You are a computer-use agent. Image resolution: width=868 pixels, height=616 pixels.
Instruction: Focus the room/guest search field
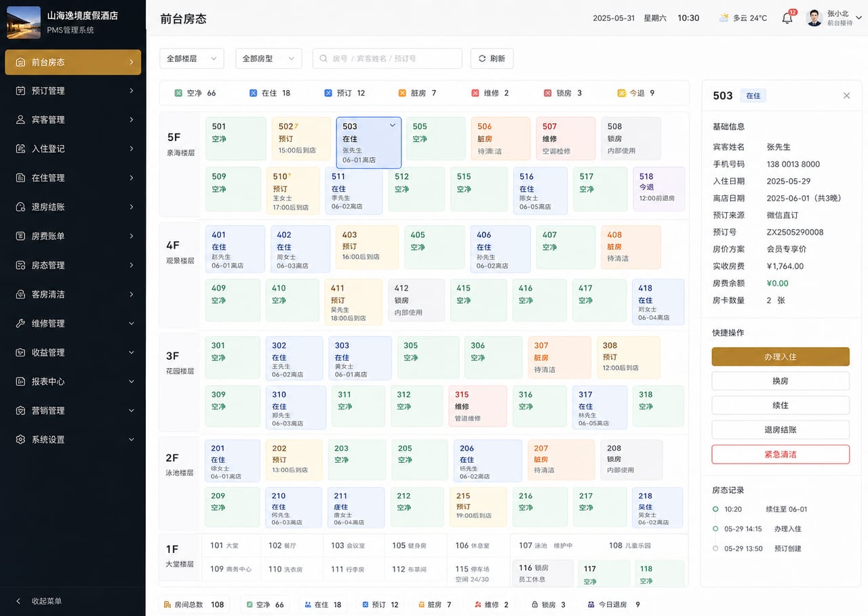click(387, 59)
